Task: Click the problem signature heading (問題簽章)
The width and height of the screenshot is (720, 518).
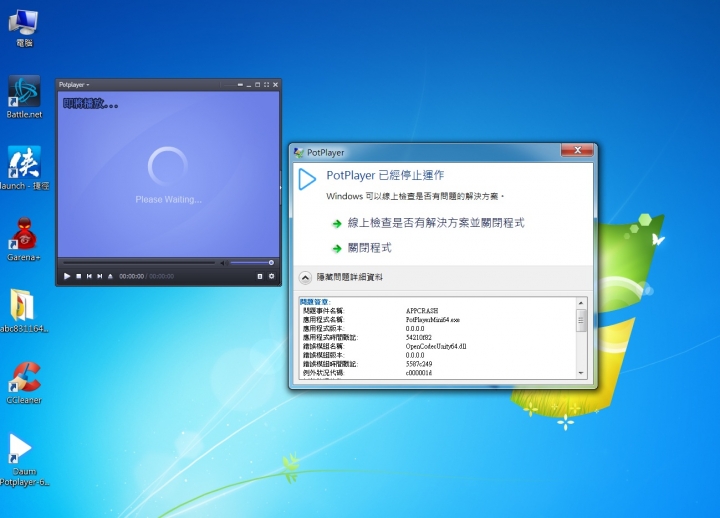Action: click(315, 302)
